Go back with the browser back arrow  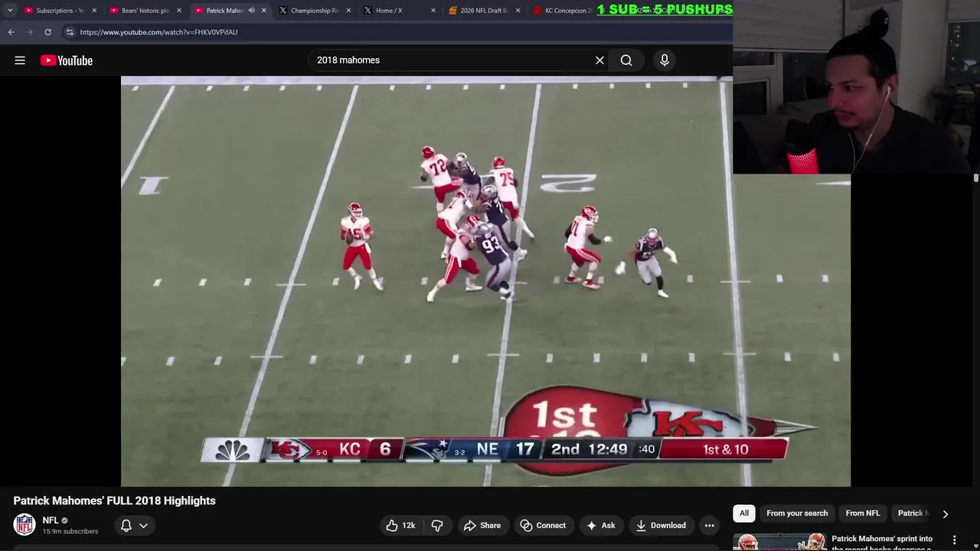coord(11,32)
